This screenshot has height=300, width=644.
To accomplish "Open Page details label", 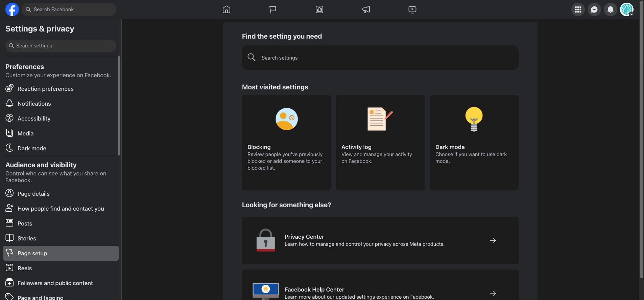I will click(x=33, y=194).
